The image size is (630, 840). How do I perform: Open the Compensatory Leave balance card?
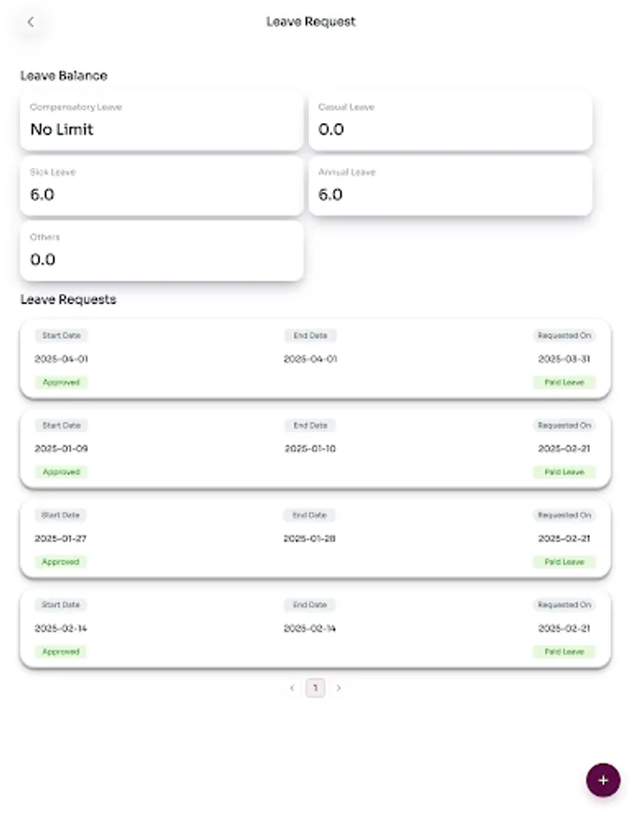pos(161,120)
